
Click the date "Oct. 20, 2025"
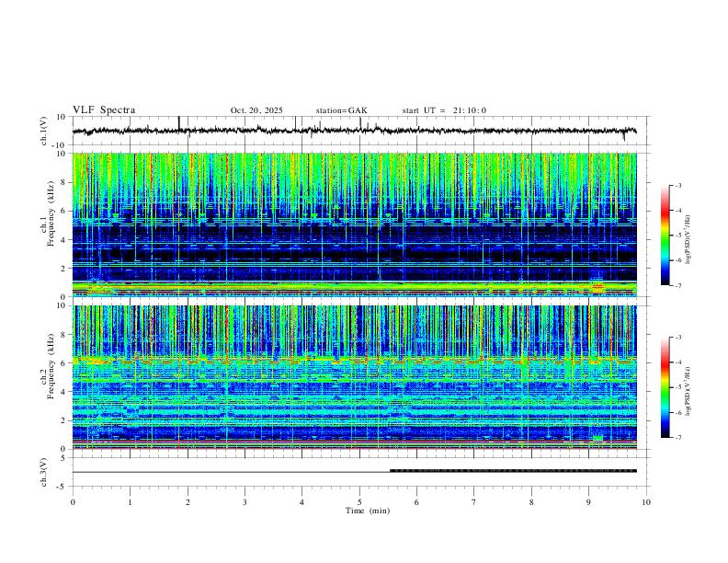(256, 110)
